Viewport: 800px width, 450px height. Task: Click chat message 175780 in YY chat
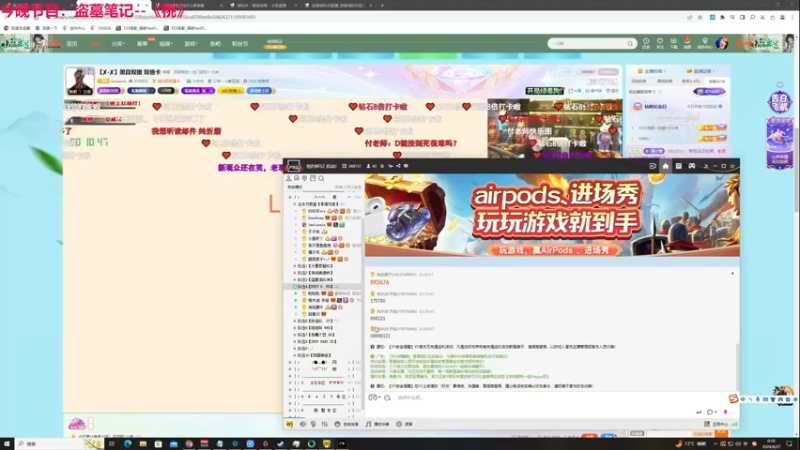pos(378,301)
